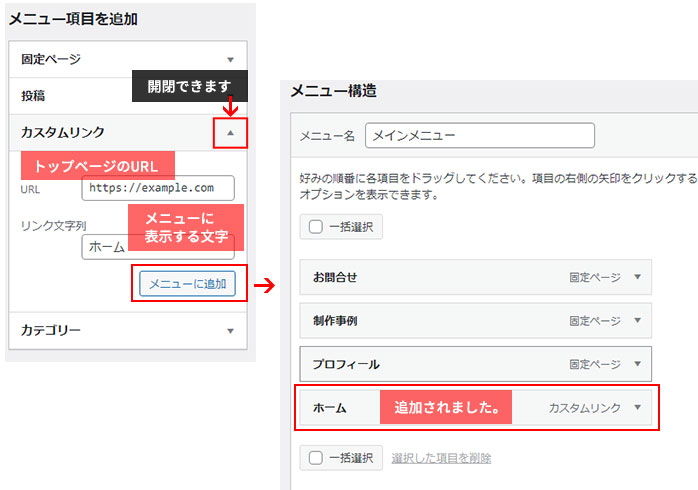
Task: Expand options arrow for 制作事例 item
Action: coord(637,320)
